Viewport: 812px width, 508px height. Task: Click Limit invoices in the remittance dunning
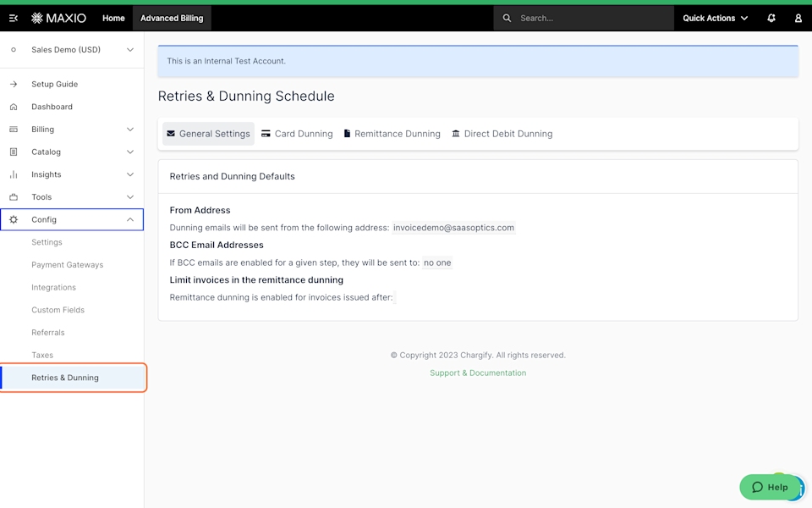click(256, 280)
